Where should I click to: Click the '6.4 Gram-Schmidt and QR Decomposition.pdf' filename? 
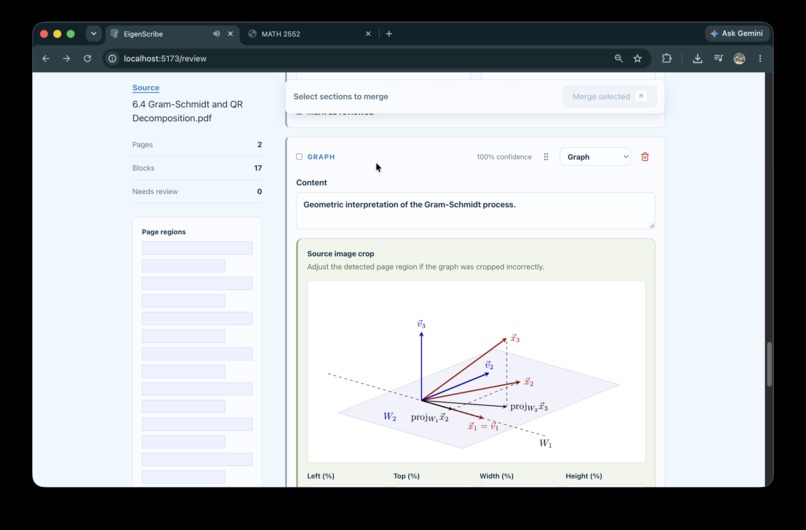188,111
